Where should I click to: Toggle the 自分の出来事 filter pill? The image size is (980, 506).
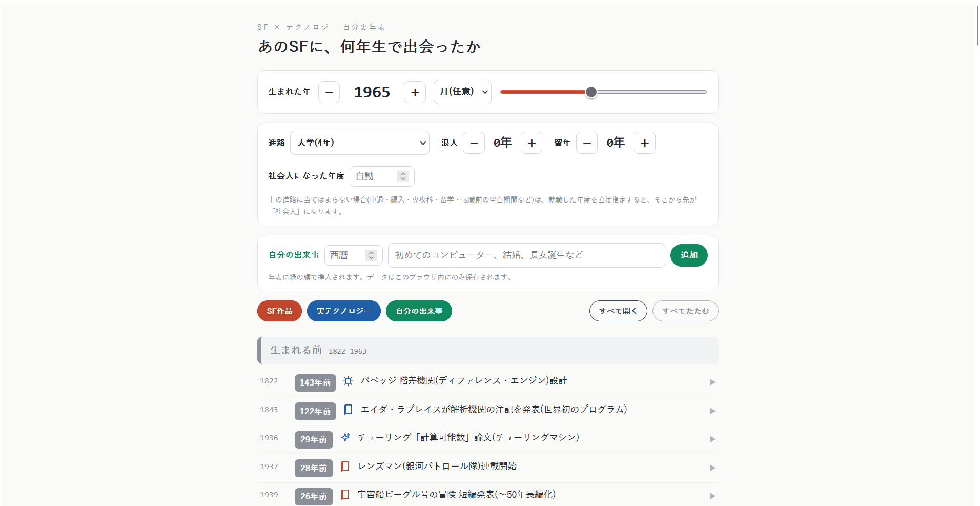coord(419,311)
